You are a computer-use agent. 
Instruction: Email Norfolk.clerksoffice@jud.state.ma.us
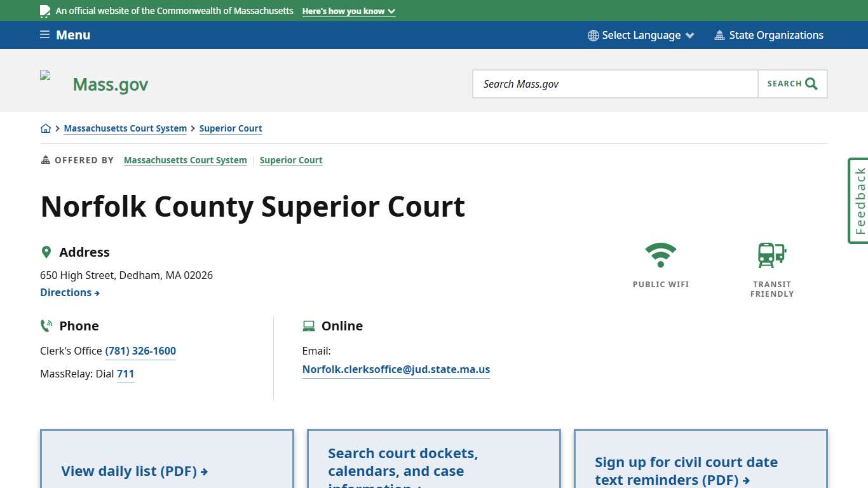[396, 369]
